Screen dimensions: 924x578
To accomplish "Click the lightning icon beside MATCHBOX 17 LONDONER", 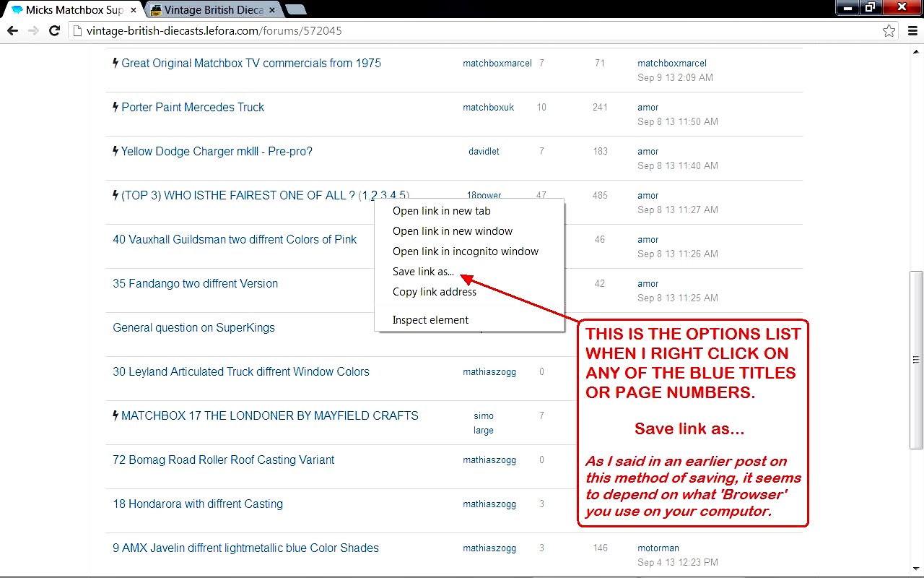I will tap(115, 415).
